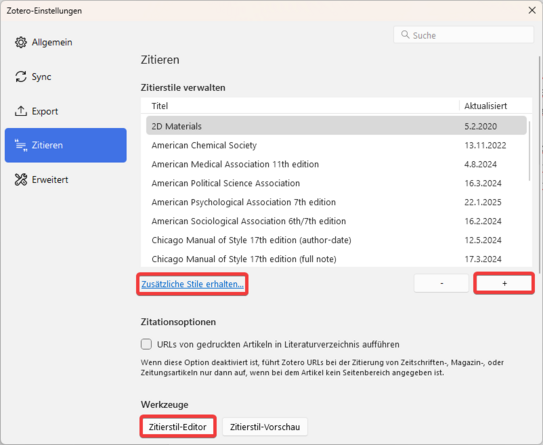543x445 pixels.
Task: Add a style with plus button
Action: (504, 283)
